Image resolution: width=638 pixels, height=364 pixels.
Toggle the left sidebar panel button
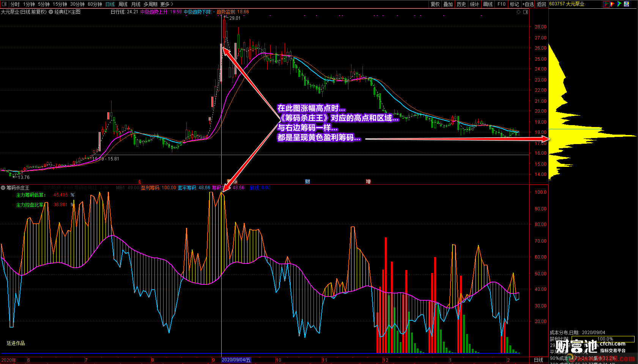pyautogui.click(x=4, y=4)
